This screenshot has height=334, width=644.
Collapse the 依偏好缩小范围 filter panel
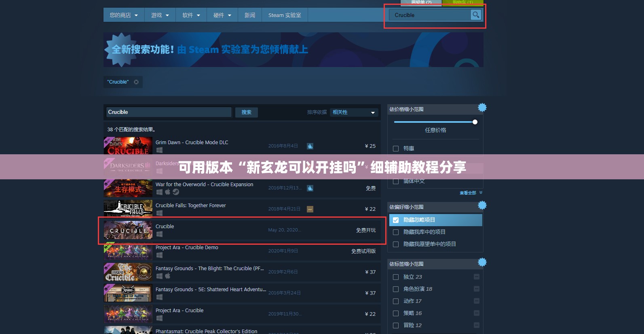(435, 207)
